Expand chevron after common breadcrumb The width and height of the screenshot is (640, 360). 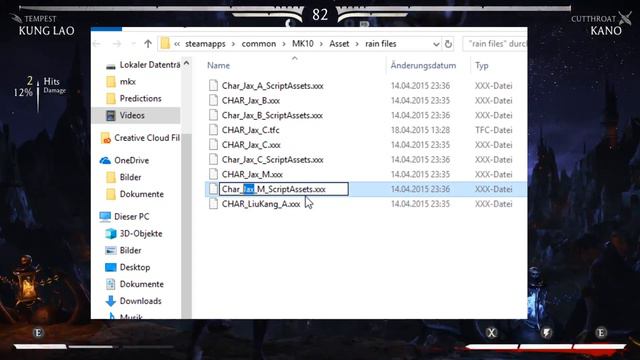pos(284,44)
